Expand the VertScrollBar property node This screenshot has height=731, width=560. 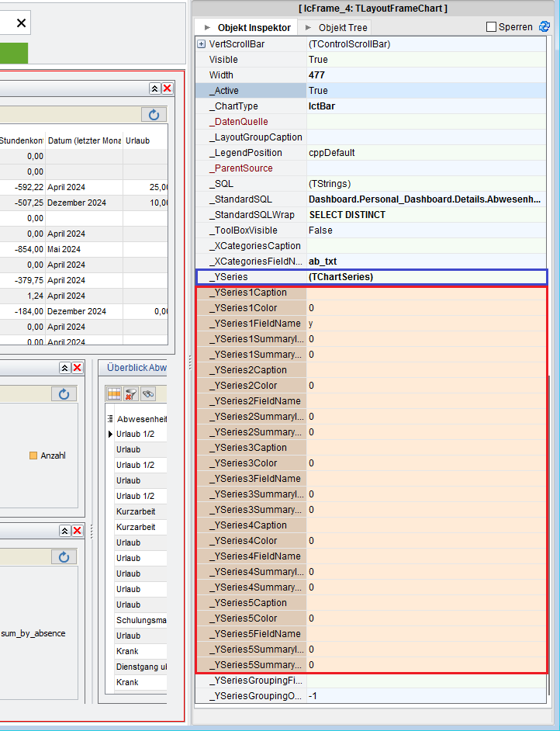[201, 43]
